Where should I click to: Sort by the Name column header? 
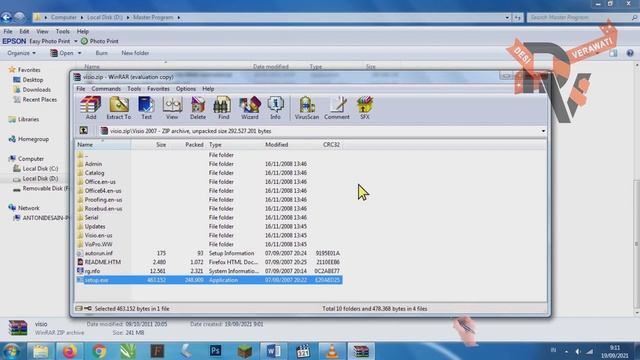(x=102, y=144)
